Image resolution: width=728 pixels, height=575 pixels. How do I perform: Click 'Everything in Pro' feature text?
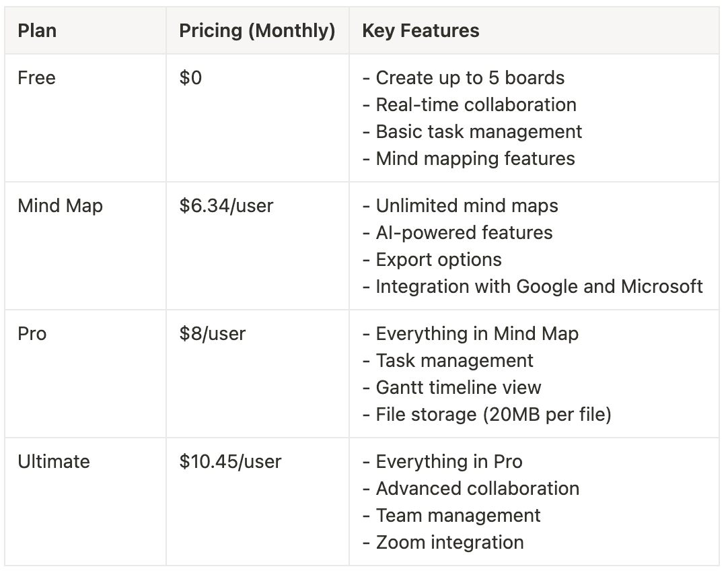point(449,462)
